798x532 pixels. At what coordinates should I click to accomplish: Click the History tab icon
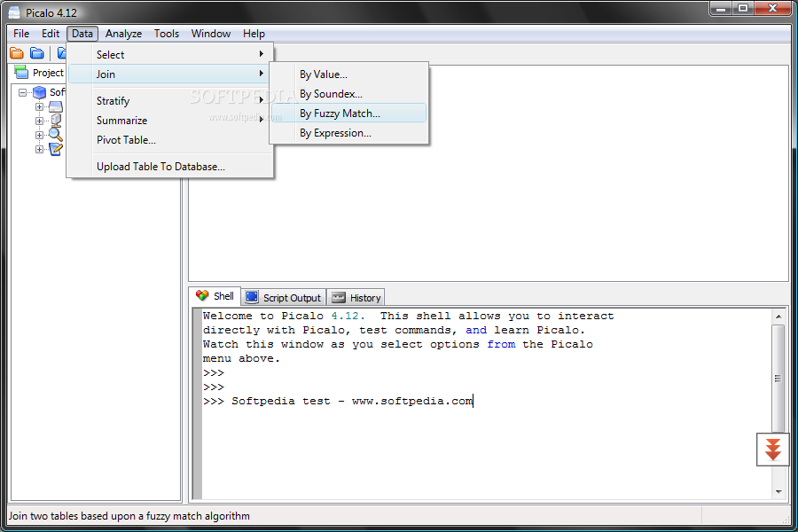338,297
